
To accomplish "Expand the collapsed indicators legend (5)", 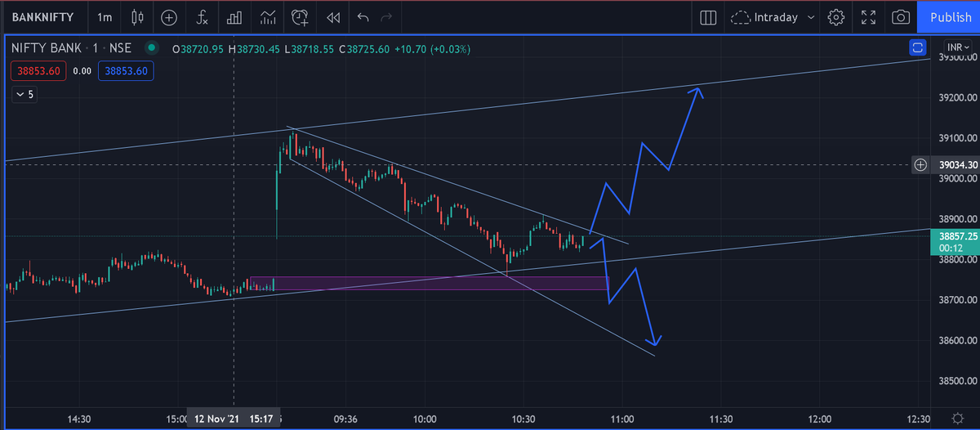I will pos(24,94).
